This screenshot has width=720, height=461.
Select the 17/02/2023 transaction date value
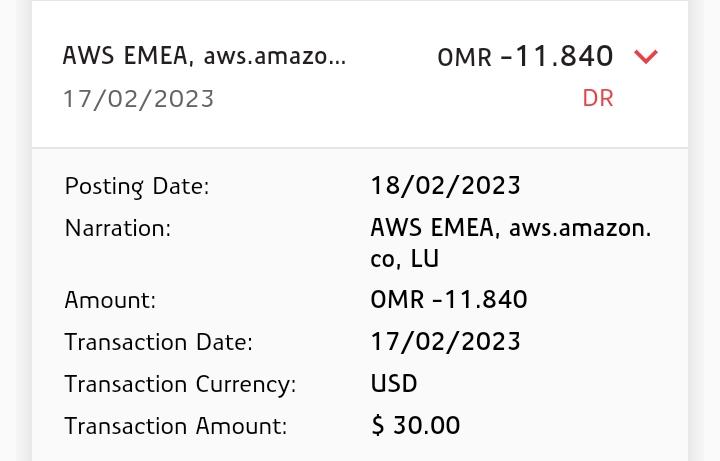[445, 342]
